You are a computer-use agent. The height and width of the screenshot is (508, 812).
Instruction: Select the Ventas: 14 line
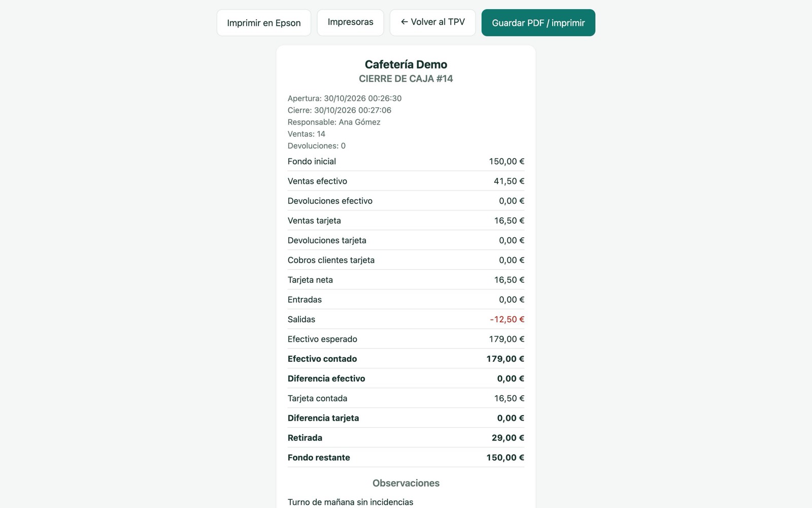307,134
